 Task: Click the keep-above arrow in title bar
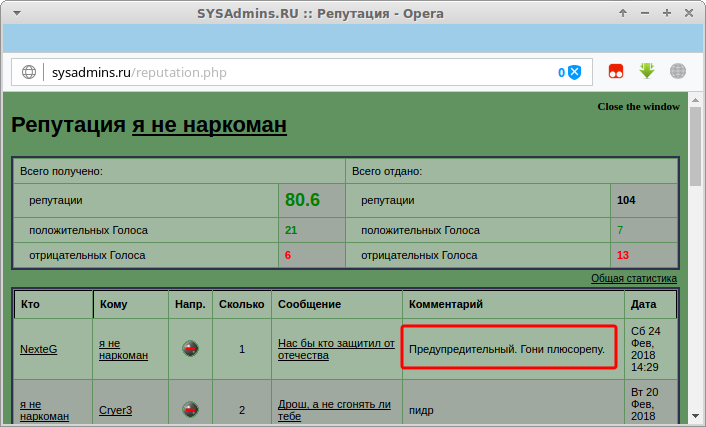click(x=623, y=13)
